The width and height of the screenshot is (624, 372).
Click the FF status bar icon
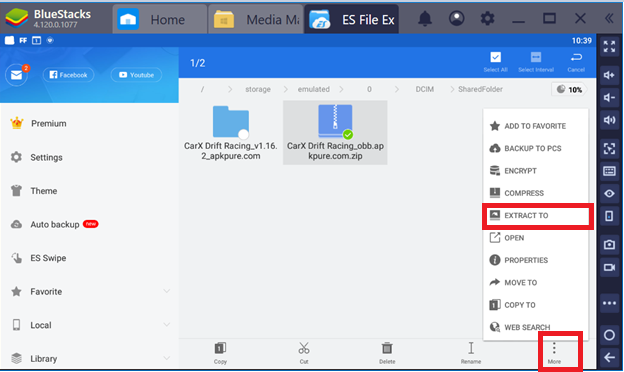(x=23, y=41)
